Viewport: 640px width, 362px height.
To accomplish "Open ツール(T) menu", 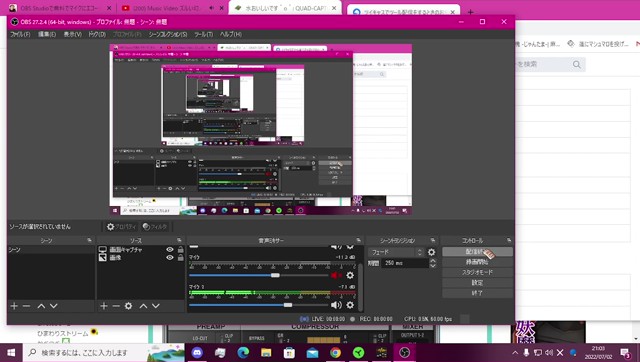I will [204, 34].
